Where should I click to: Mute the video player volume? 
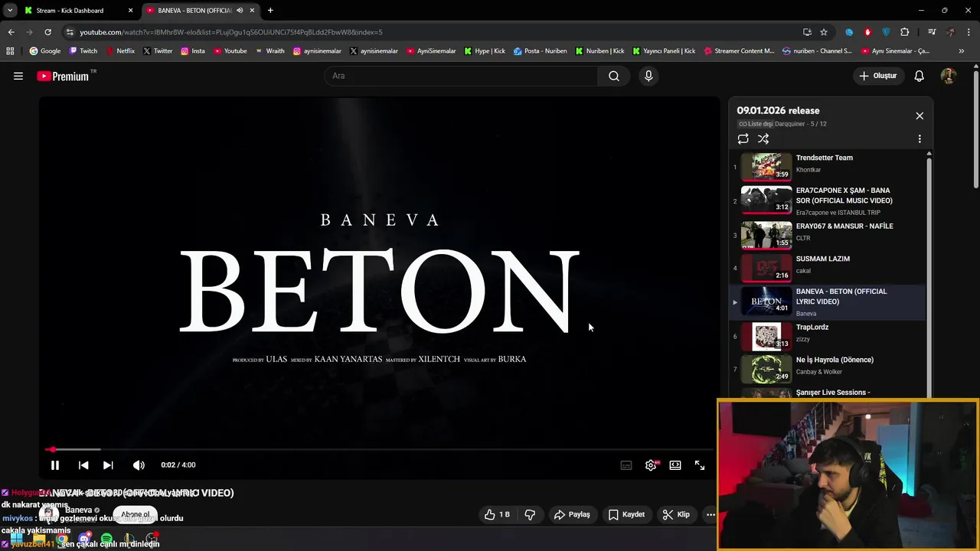point(139,465)
